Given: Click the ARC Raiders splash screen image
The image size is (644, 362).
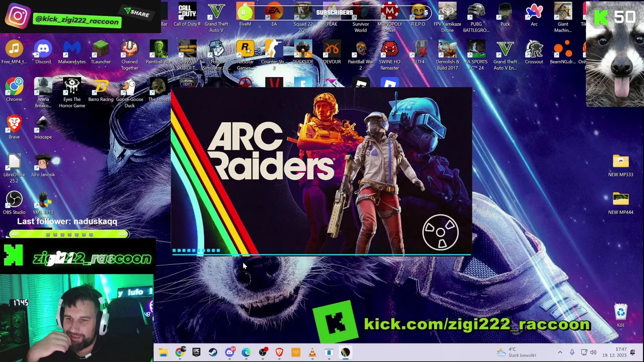Looking at the screenshot, I should 321,171.
